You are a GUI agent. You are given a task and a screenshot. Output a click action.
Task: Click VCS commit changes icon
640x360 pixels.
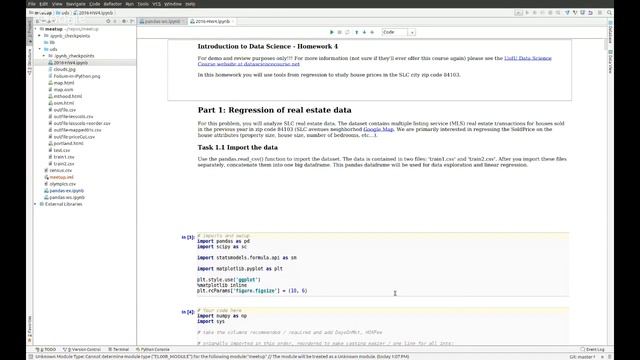pyautogui.click(x=575, y=13)
